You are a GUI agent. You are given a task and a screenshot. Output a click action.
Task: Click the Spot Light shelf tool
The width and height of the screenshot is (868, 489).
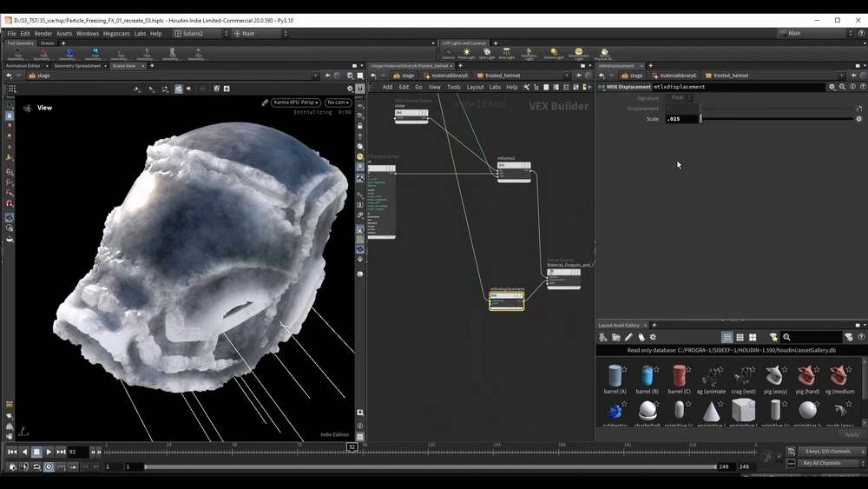click(x=487, y=54)
